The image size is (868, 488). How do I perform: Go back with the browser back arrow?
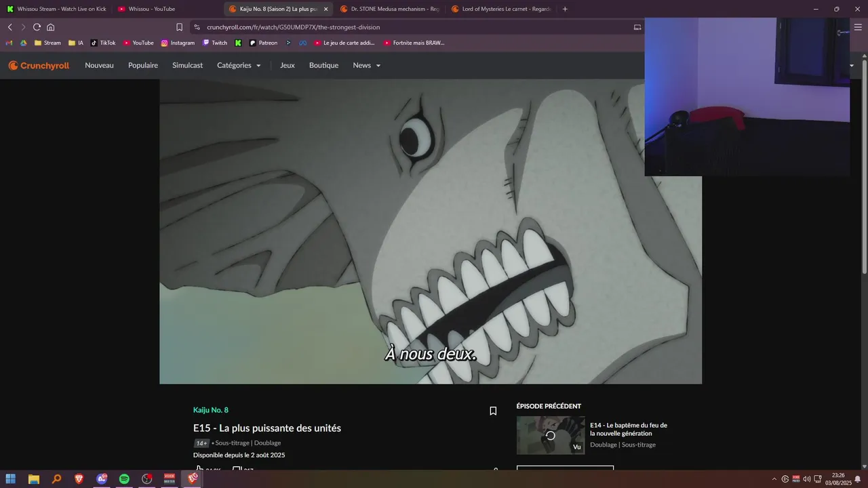9,27
